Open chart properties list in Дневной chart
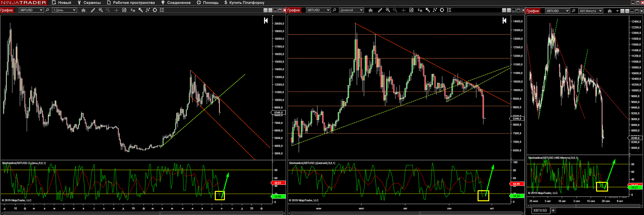The height and width of the screenshot is (215, 644). pyautogui.click(x=449, y=10)
